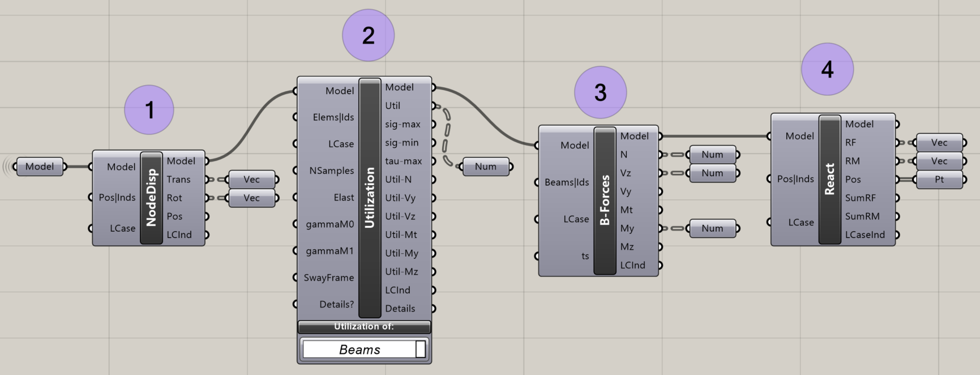The height and width of the screenshot is (375, 980).
Task: Click the B-Forces component name bar
Action: 605,201
